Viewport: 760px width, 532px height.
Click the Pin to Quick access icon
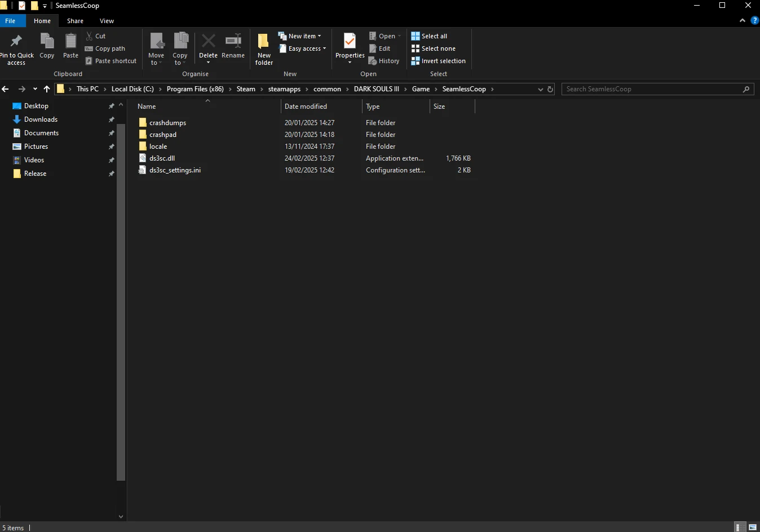pos(16,42)
